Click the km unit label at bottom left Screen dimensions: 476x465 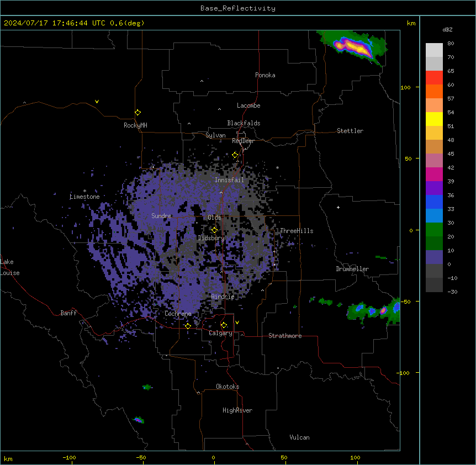(x=8, y=459)
